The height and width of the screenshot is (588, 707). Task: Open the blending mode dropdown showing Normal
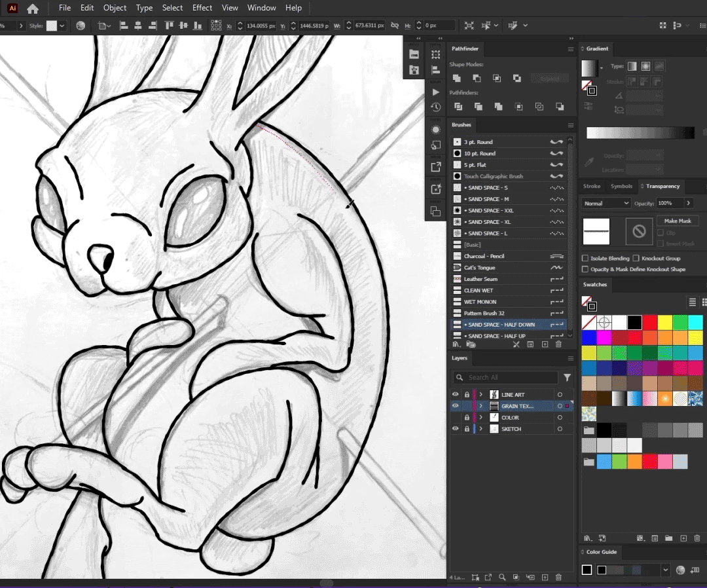(x=606, y=204)
